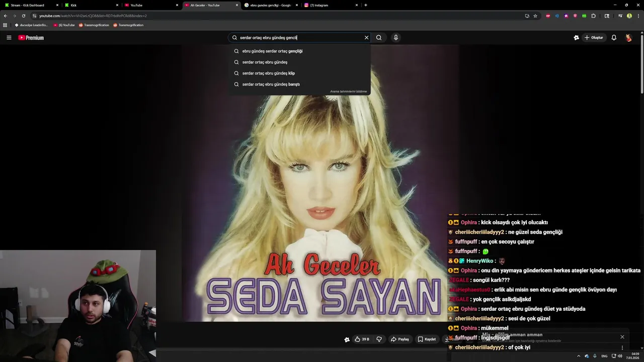This screenshot has height=362, width=644.
Task: Open the ducvolpe LeaderBo... bookmark
Action: pyautogui.click(x=31, y=25)
